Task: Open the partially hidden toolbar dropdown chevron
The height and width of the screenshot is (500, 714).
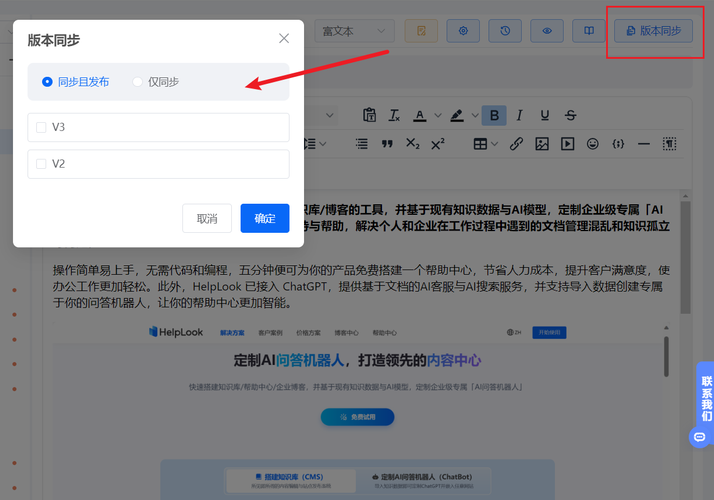Action: click(330, 115)
